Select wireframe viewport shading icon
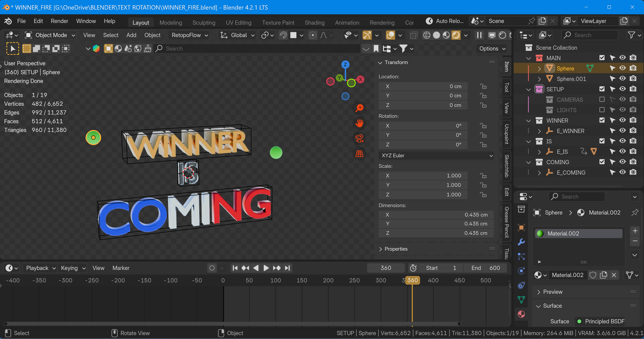This screenshot has width=644, height=339. coord(426,35)
